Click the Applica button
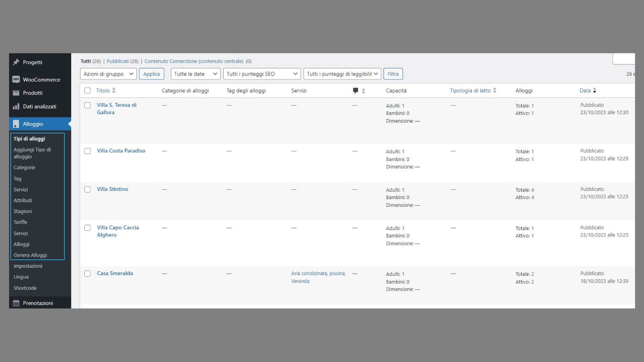This screenshot has width=644, height=362. [152, 74]
